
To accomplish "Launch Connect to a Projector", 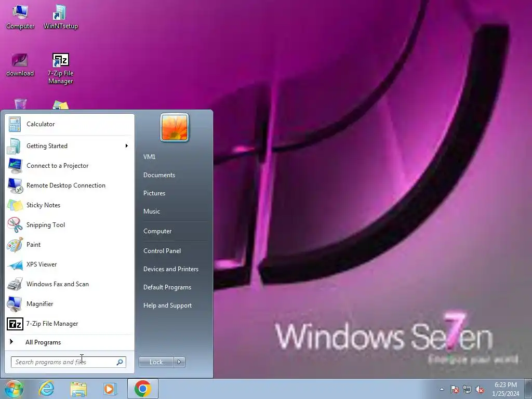I will (70, 166).
